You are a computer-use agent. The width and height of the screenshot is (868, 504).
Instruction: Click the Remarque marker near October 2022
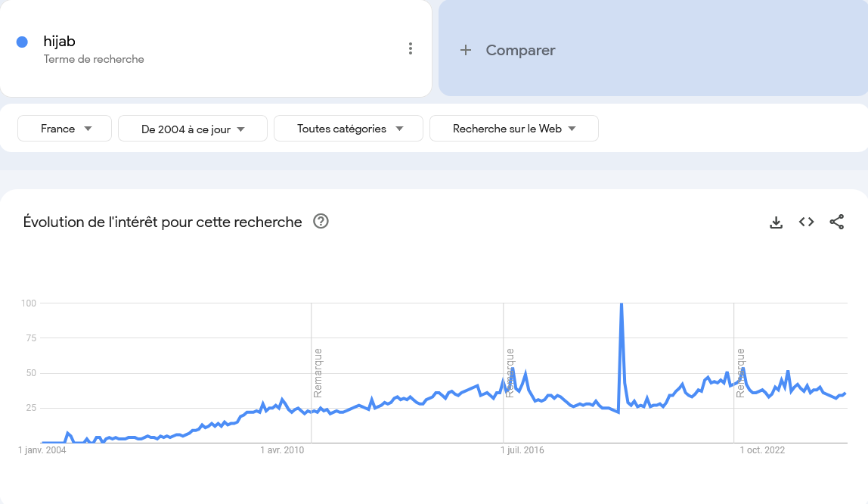point(741,372)
